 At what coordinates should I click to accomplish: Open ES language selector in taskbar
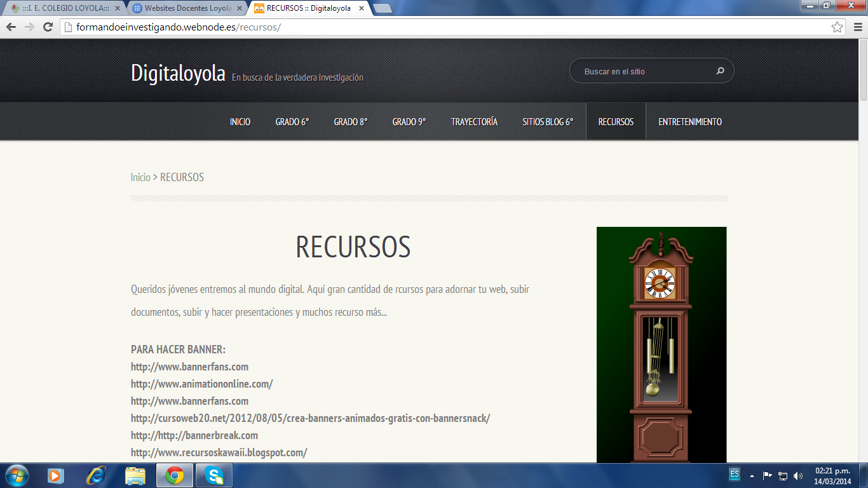pyautogui.click(x=734, y=474)
